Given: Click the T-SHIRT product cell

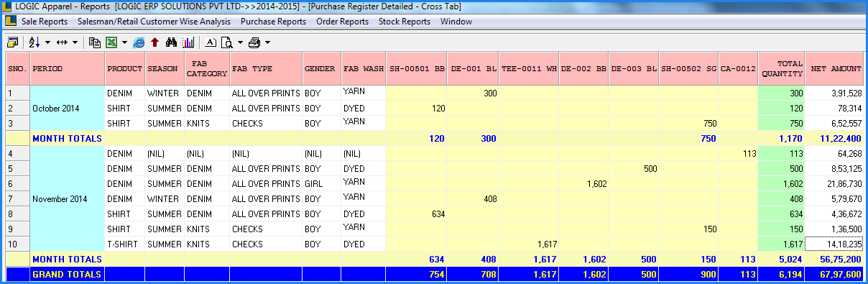Looking at the screenshot, I should pos(125,244).
